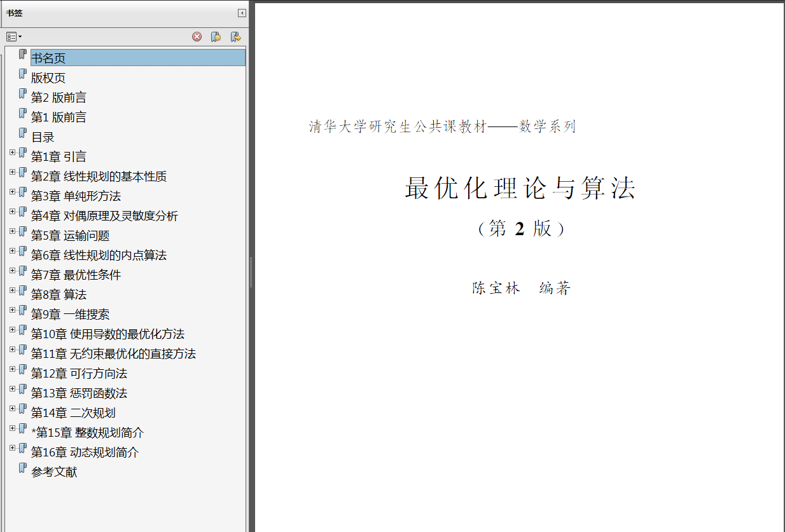
Task: Click the bookmark icon beside 书名页
Action: point(23,55)
